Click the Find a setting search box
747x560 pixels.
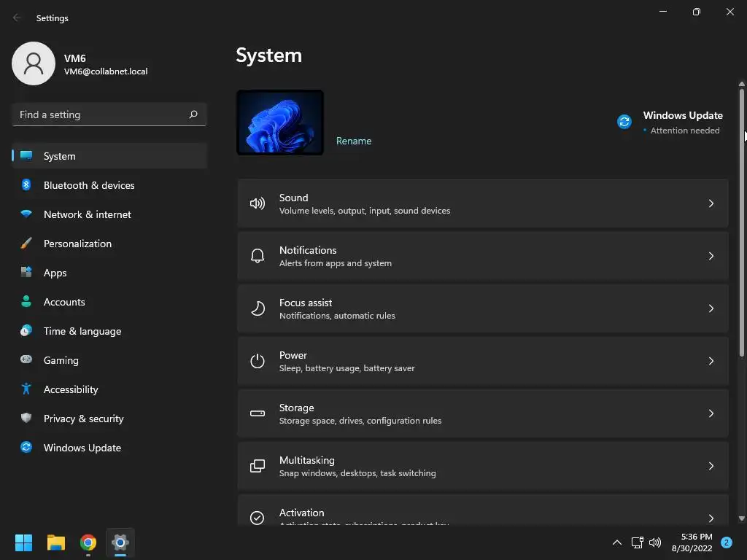point(101,114)
